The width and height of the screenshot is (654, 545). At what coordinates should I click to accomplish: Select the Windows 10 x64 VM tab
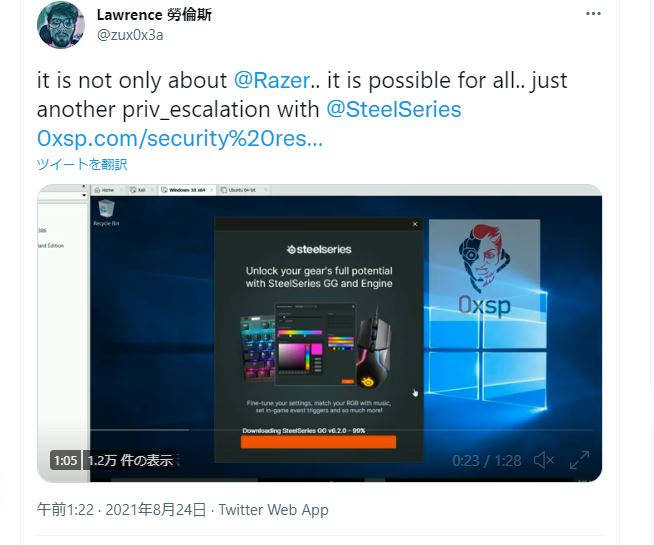tap(188, 190)
